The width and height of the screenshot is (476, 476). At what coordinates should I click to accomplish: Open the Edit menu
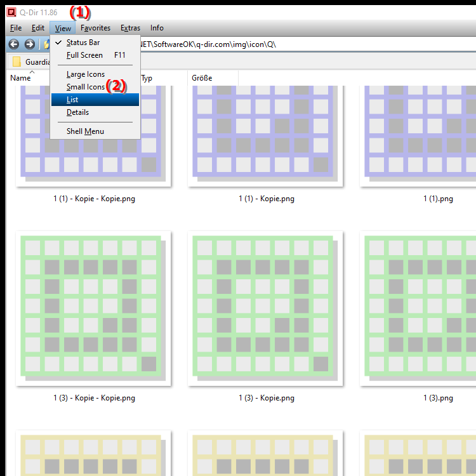coord(38,28)
